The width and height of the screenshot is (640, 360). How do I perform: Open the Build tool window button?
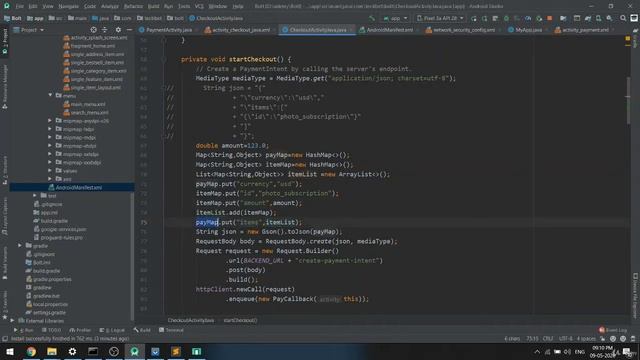142,330
